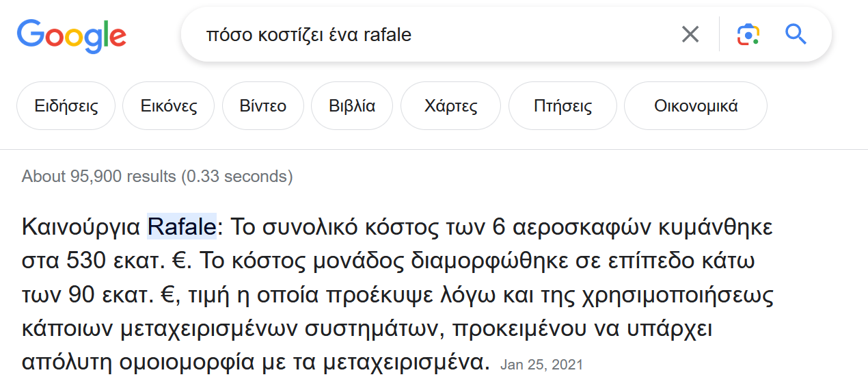Clear the search query with the X icon
This screenshot has width=868, height=390.
[690, 34]
